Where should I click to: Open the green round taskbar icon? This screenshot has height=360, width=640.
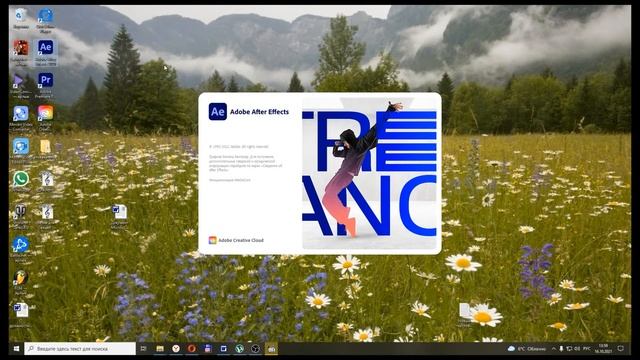click(x=240, y=349)
